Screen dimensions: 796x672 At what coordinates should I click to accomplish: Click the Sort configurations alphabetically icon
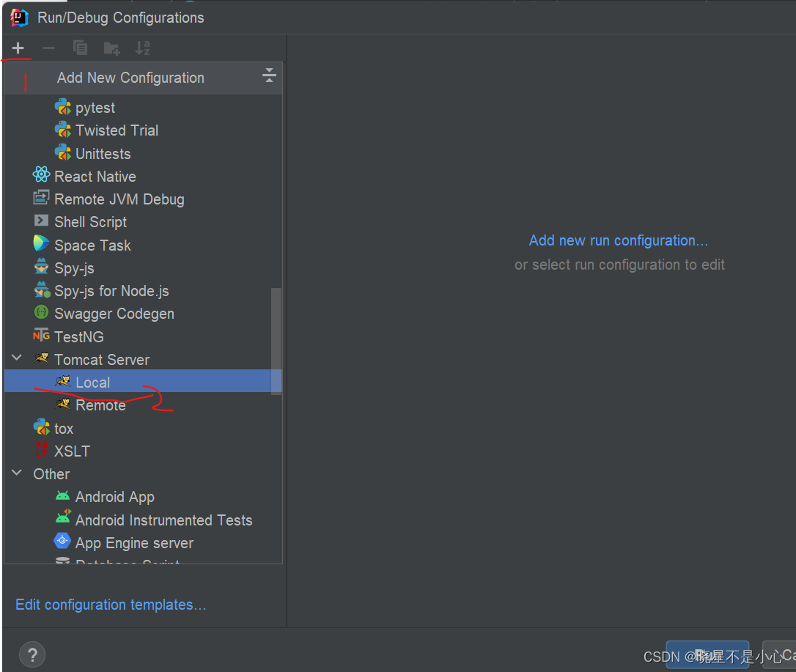click(143, 48)
